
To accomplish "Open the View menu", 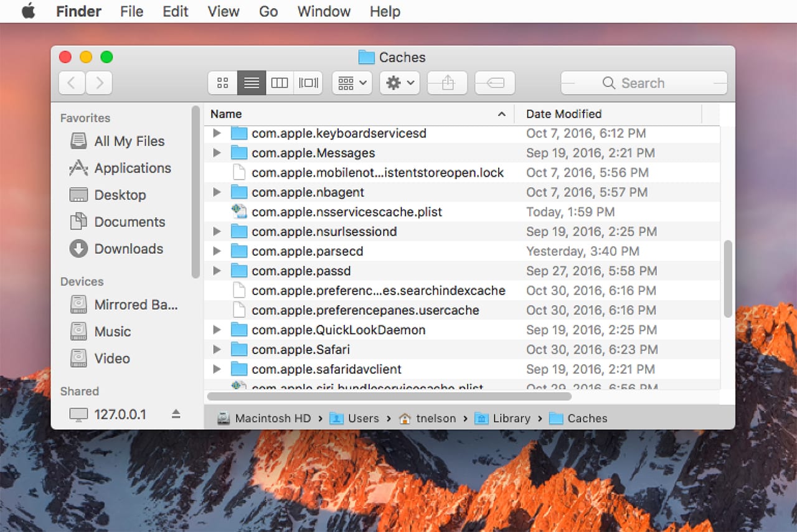I will [224, 11].
